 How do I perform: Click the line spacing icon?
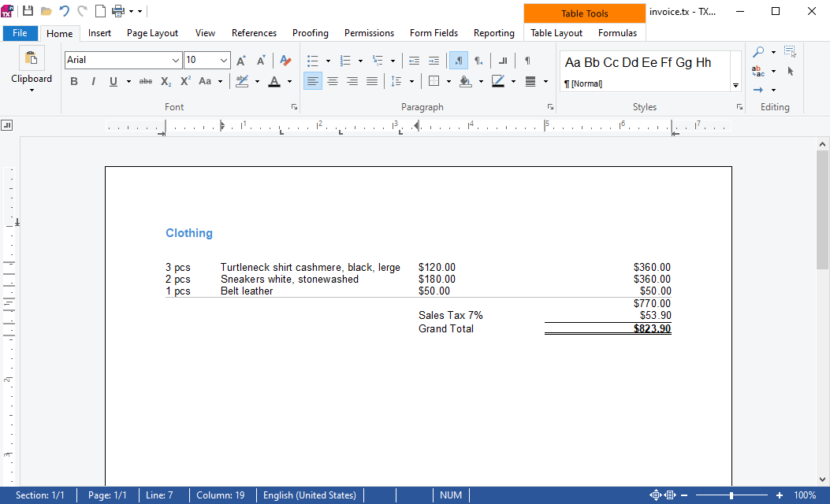pos(396,81)
